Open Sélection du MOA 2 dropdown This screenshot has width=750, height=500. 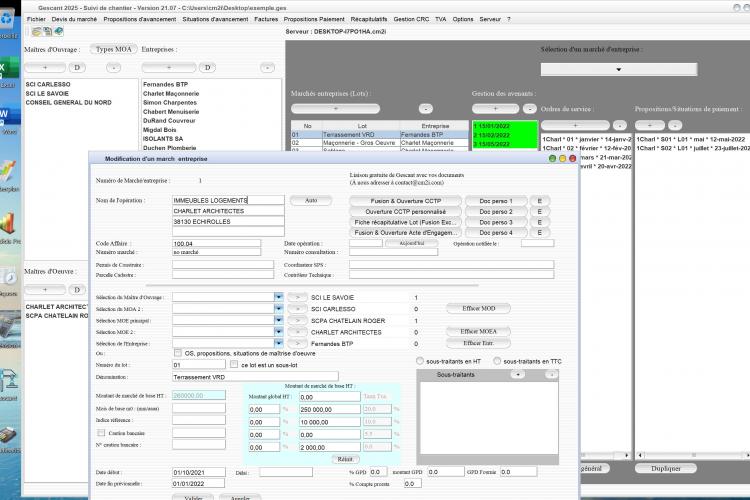click(x=278, y=309)
